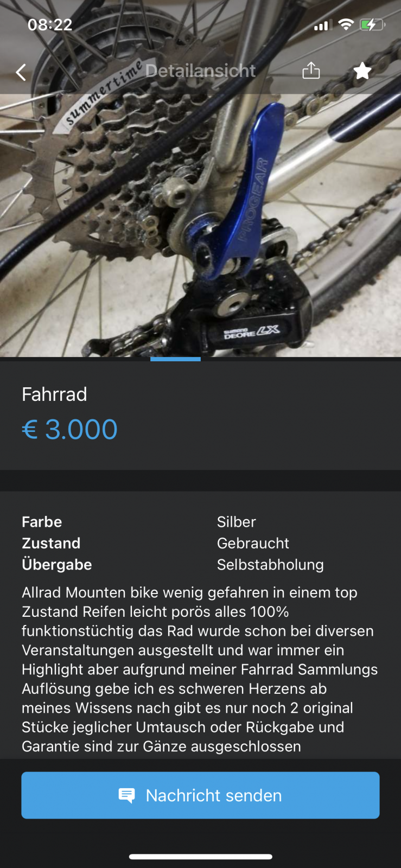The image size is (401, 868).
Task: Tap the € 3.000 price
Action: (x=69, y=430)
